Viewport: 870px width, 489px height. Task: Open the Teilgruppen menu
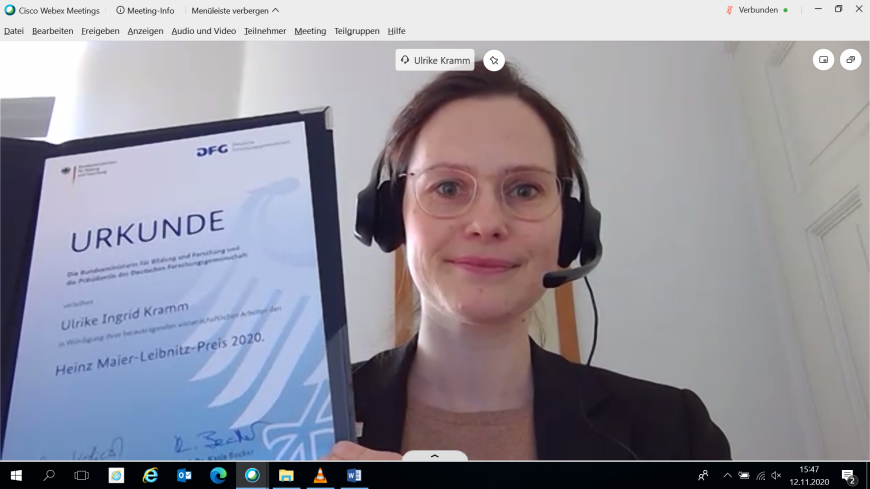pos(357,31)
